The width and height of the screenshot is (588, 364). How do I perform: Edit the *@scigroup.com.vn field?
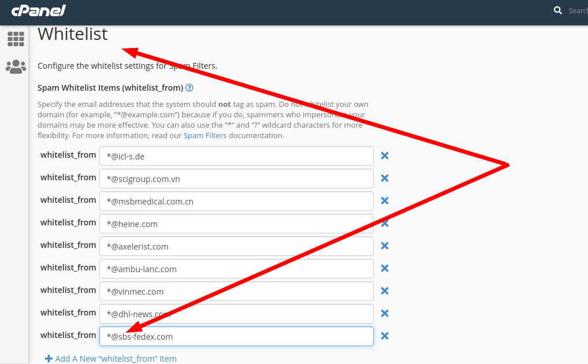(236, 179)
